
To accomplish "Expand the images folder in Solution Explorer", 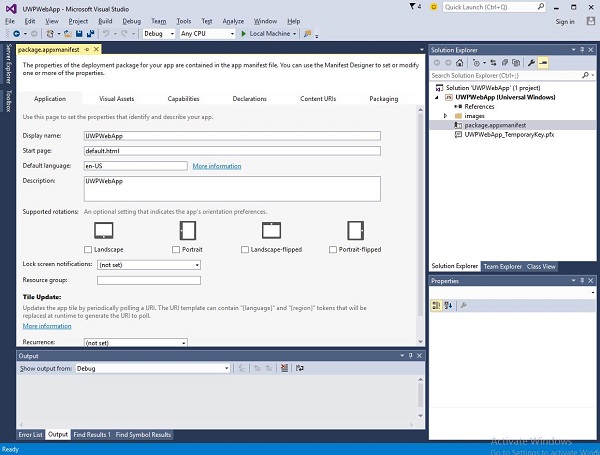I will [445, 116].
